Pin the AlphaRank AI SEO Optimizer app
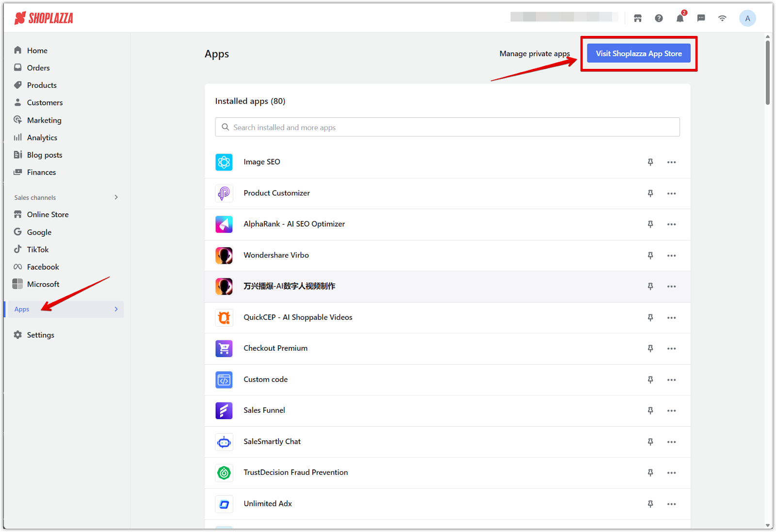The image size is (776, 532). click(650, 224)
